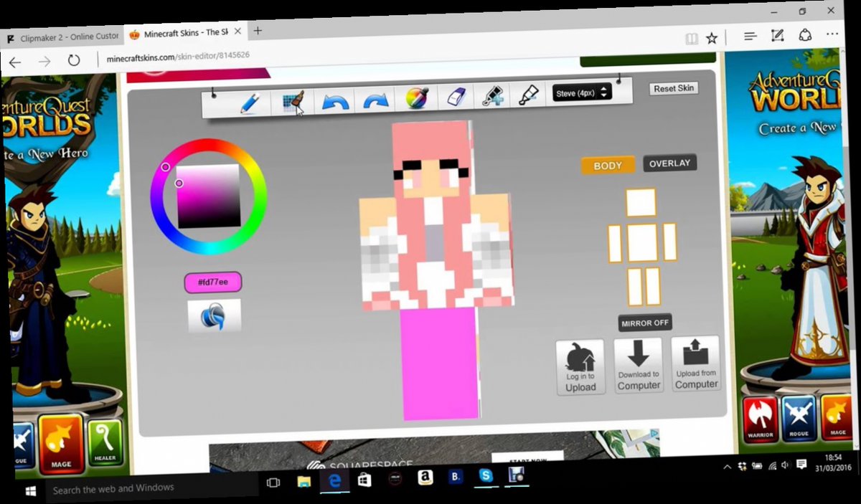The height and width of the screenshot is (504, 861).
Task: Click Download to Computer
Action: click(638, 364)
